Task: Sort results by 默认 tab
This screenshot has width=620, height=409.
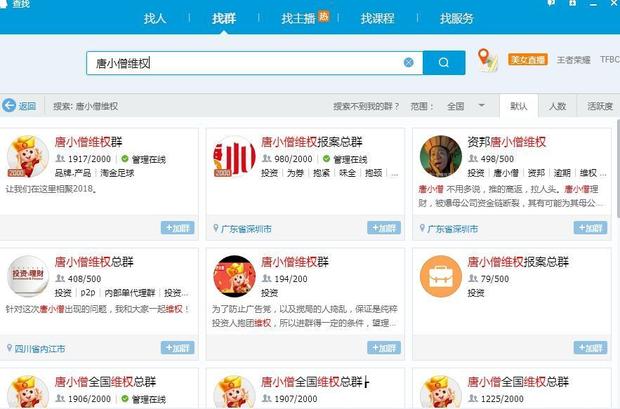Action: coord(519,106)
